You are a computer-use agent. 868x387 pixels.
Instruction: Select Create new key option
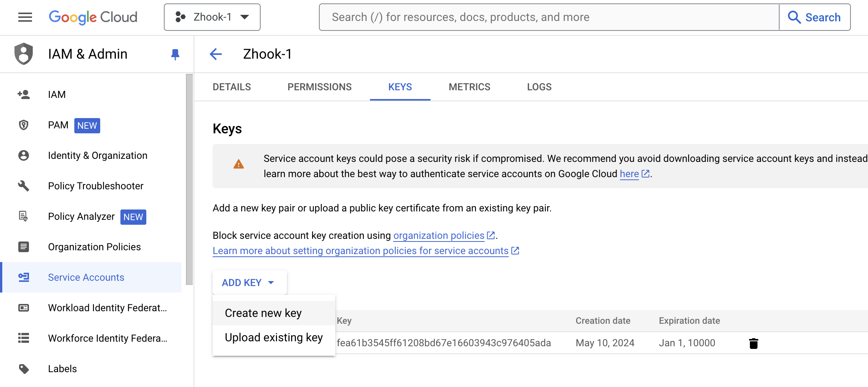pyautogui.click(x=263, y=313)
